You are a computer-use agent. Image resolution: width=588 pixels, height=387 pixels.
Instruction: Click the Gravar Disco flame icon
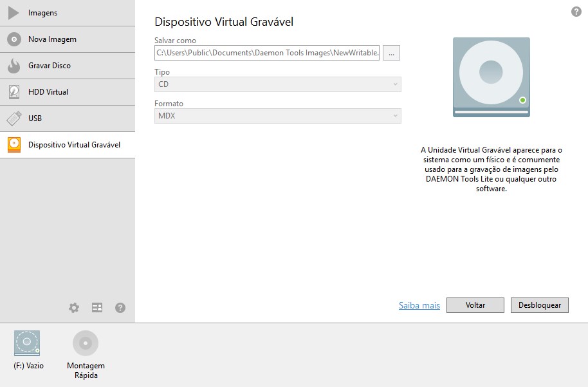click(x=14, y=65)
